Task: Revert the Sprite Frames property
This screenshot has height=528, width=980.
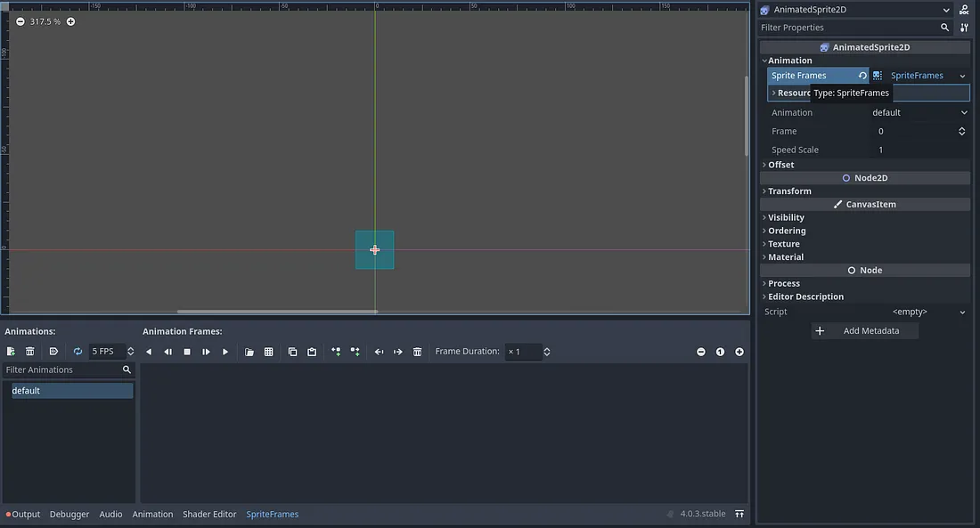Action: [862, 76]
